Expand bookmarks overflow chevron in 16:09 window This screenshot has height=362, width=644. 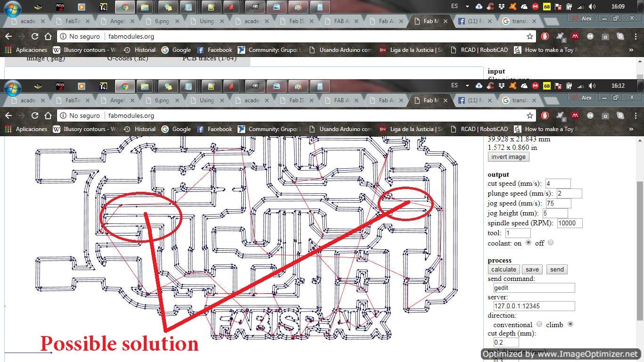[631, 49]
